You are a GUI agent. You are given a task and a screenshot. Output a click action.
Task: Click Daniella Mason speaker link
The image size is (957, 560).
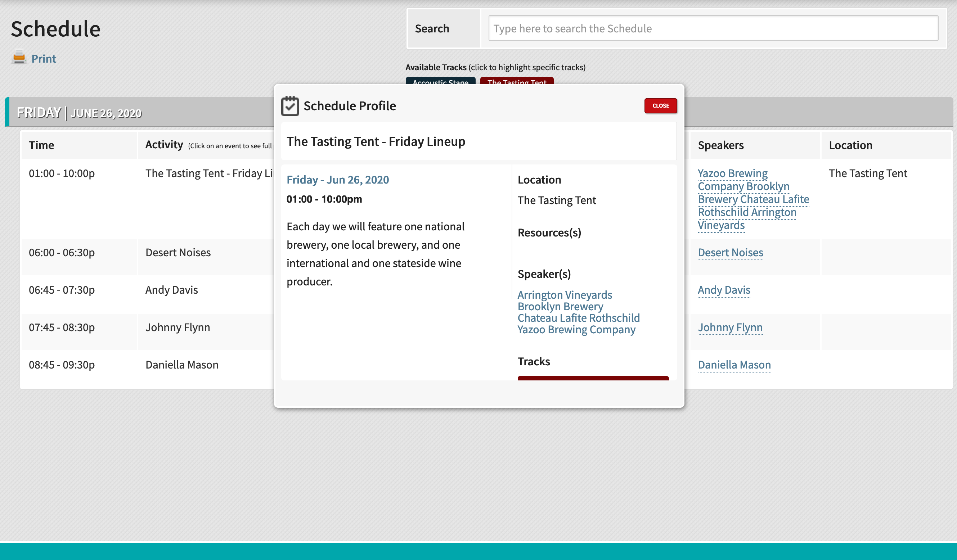pos(734,365)
